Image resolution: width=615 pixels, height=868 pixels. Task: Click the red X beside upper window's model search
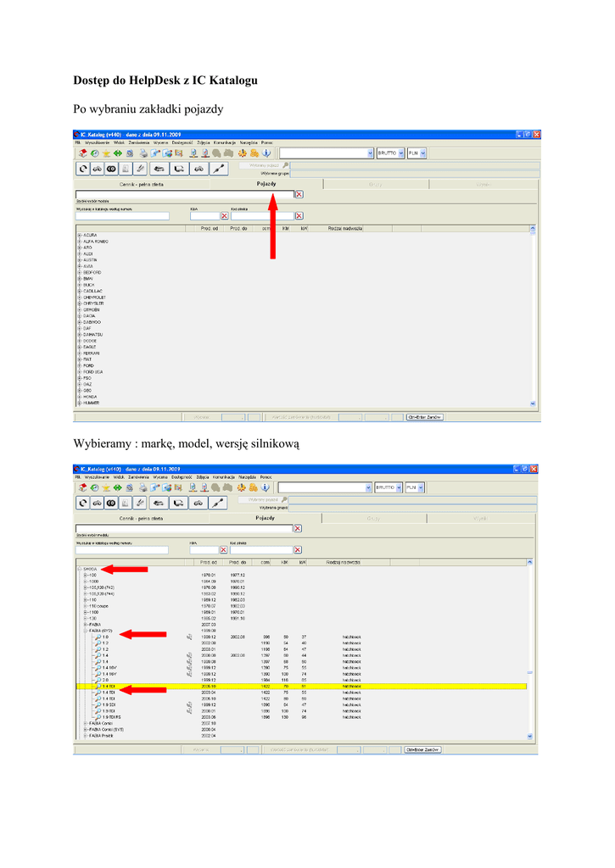(299, 194)
